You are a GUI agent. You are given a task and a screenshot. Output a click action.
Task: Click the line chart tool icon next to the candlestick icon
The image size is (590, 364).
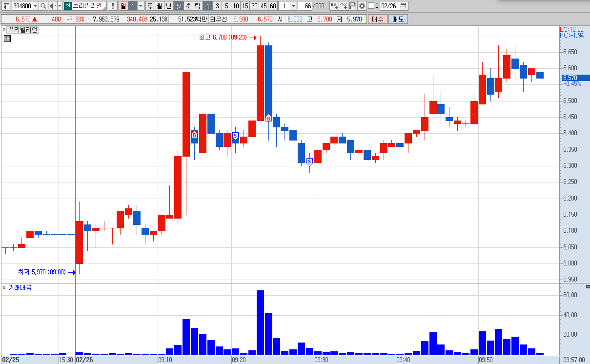tap(344, 6)
